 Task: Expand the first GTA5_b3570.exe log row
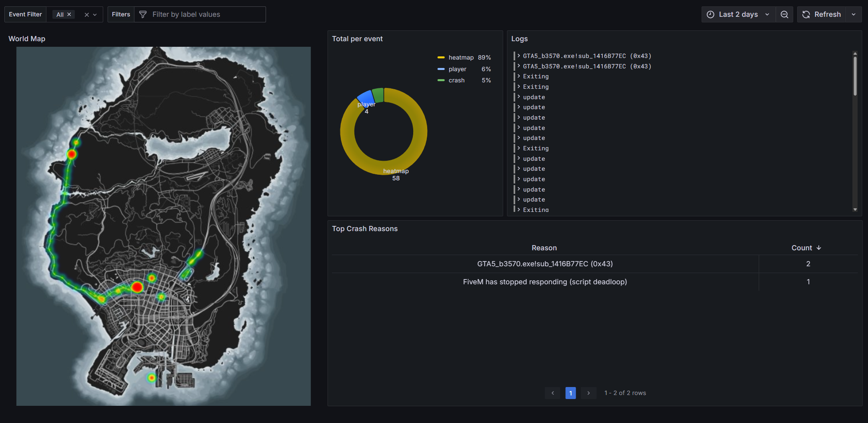point(519,56)
